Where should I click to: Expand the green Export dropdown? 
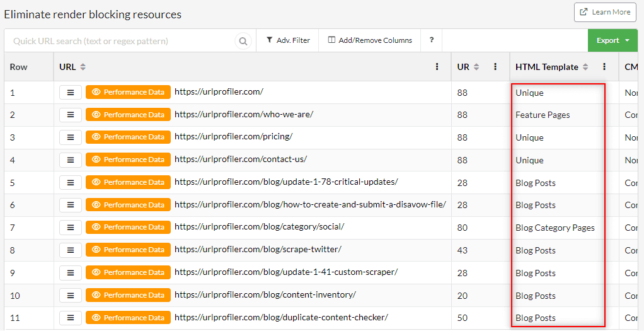click(x=612, y=40)
